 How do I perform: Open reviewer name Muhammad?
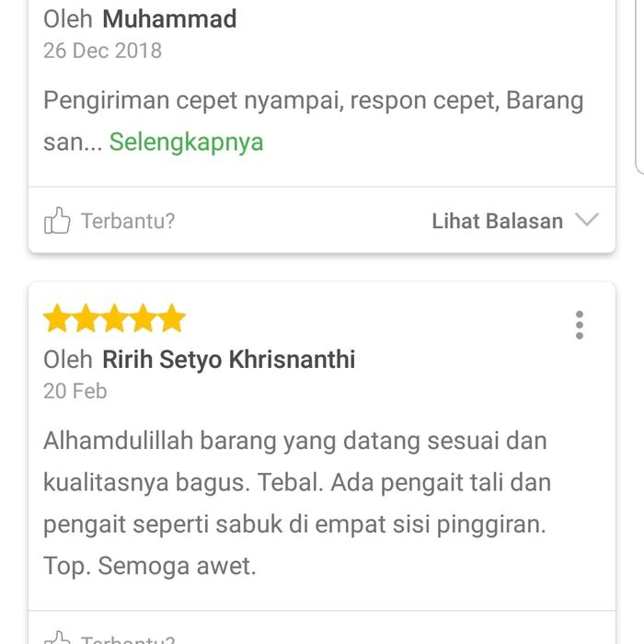pyautogui.click(x=169, y=19)
